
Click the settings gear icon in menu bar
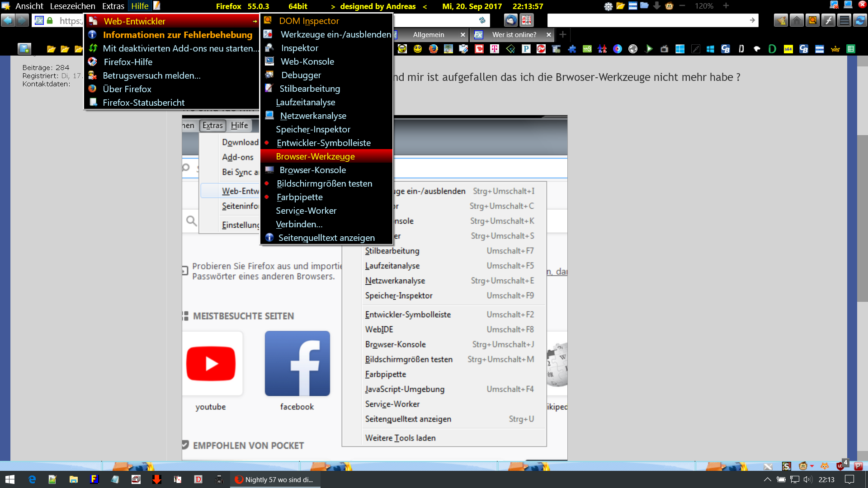point(609,6)
